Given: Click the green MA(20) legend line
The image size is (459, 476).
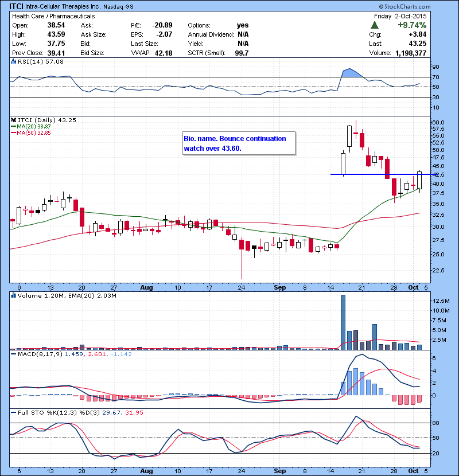Looking at the screenshot, I should (14, 126).
